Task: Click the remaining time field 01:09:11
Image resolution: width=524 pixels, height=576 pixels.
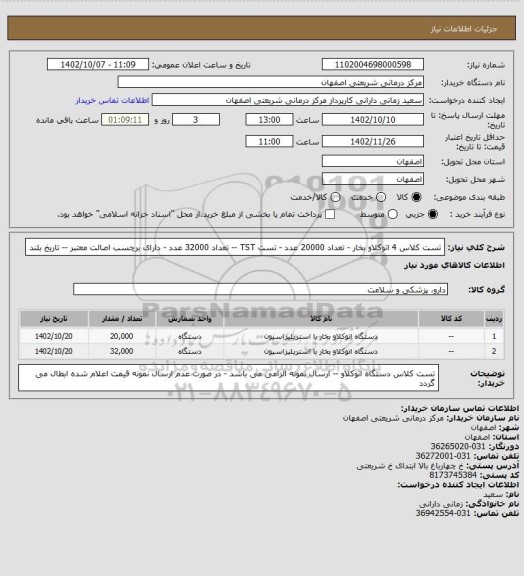Action: pos(125,120)
